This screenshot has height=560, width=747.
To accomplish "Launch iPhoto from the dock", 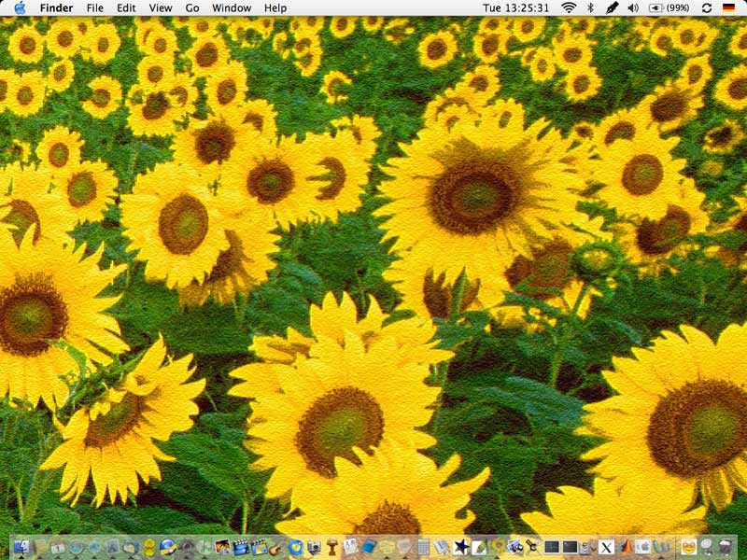I will (222, 547).
